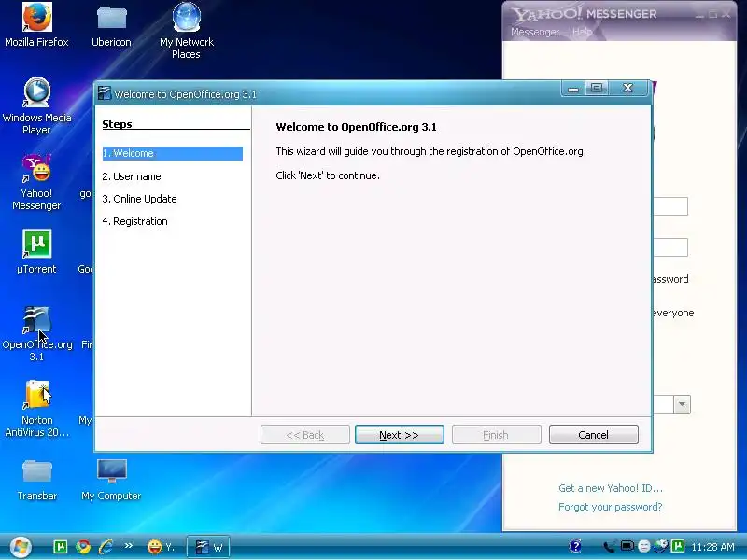
Task: Click the OpenOffice wizard taskbar button
Action: [x=208, y=547]
